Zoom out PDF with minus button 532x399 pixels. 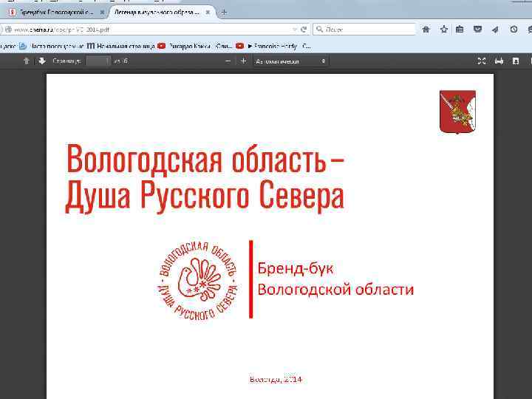[x=228, y=61]
